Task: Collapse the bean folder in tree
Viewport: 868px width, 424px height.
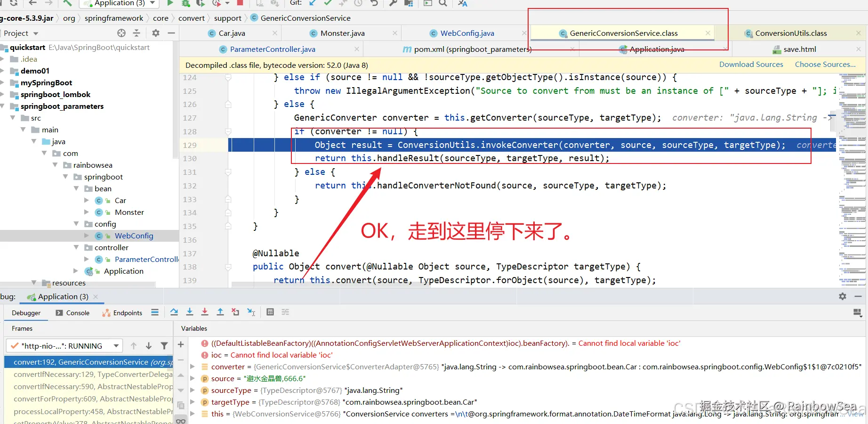Action: pyautogui.click(x=76, y=188)
